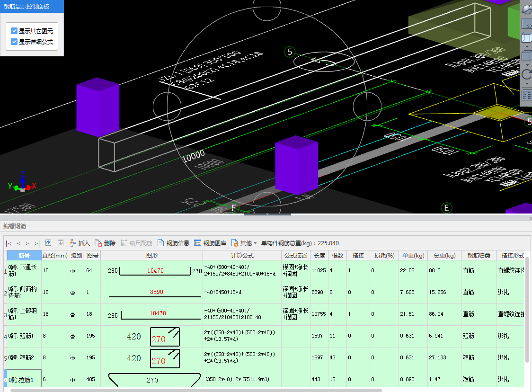Open rebar information (钢筋信息)
The width and height of the screenshot is (532, 392).
tap(173, 243)
